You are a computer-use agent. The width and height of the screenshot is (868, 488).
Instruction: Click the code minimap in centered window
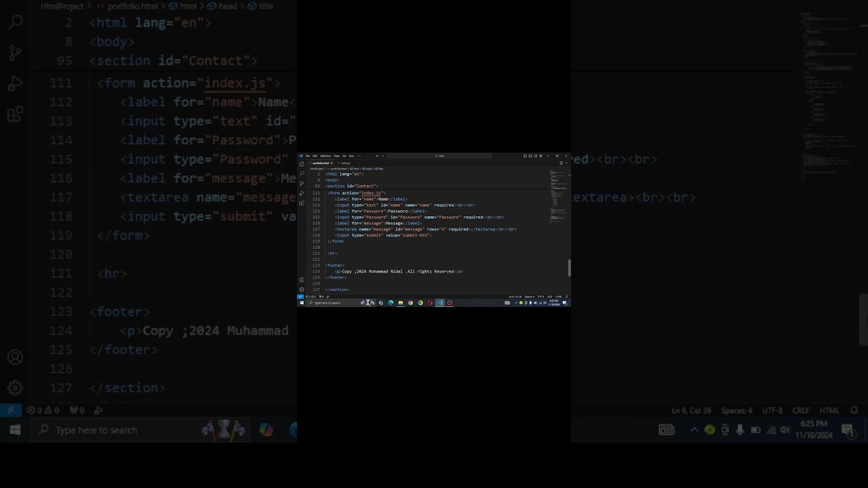click(558, 197)
